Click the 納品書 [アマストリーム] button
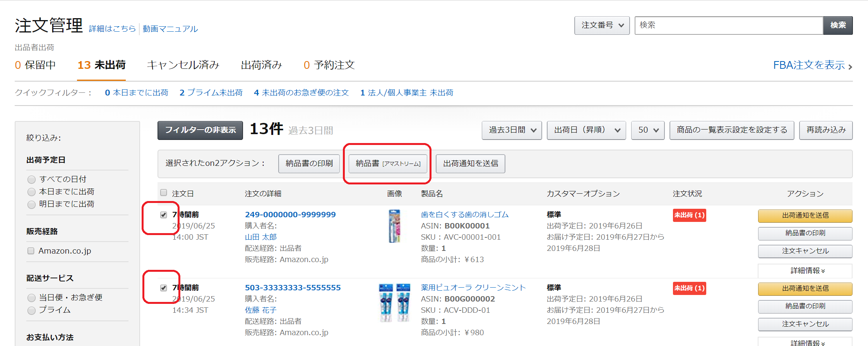This screenshot has width=868, height=346. click(x=388, y=164)
